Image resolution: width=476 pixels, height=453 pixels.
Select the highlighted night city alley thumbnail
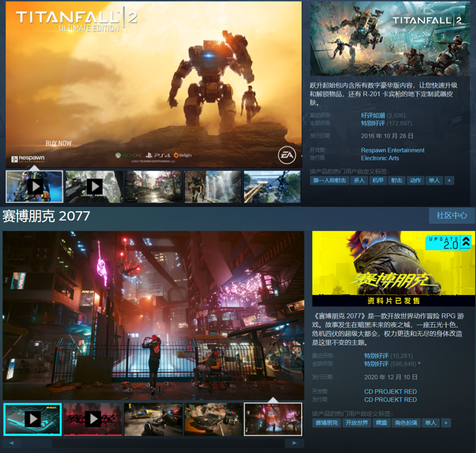coord(273,419)
